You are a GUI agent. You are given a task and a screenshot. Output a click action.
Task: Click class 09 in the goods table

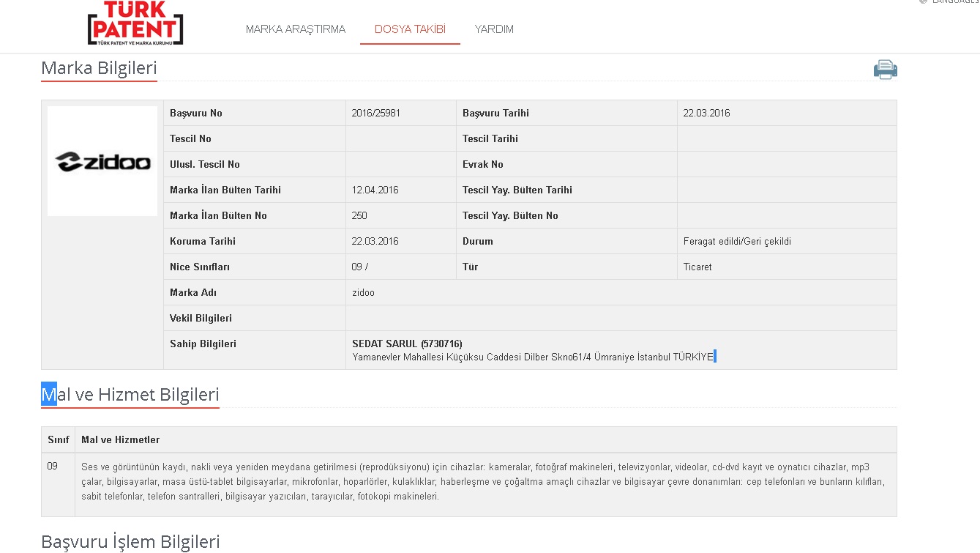coord(53,466)
